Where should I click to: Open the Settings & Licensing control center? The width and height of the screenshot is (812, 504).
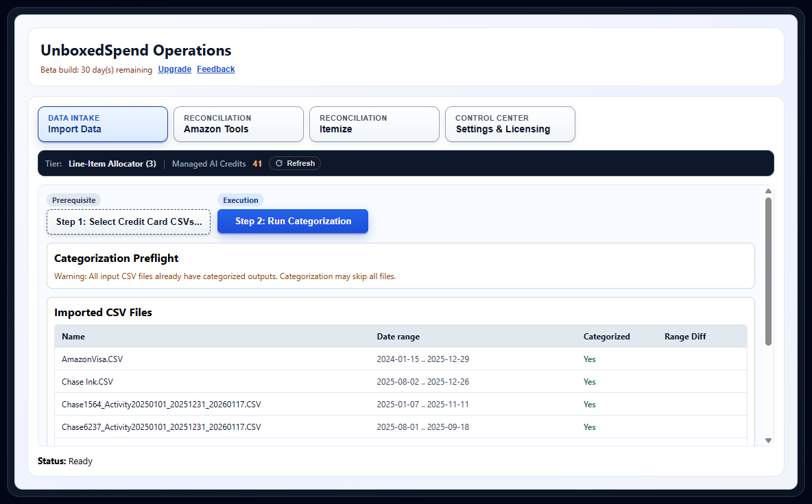[510, 124]
